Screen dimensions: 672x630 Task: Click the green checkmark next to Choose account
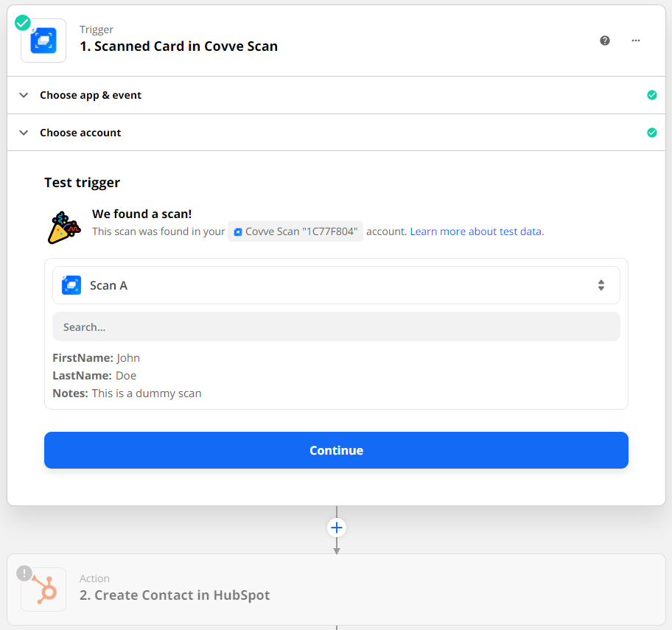[x=652, y=133]
